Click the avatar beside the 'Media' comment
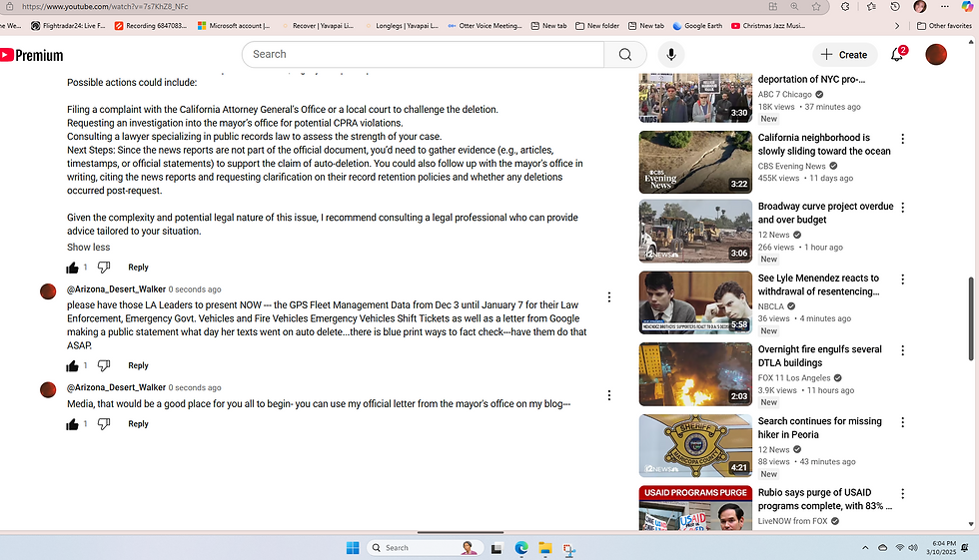 click(x=48, y=389)
